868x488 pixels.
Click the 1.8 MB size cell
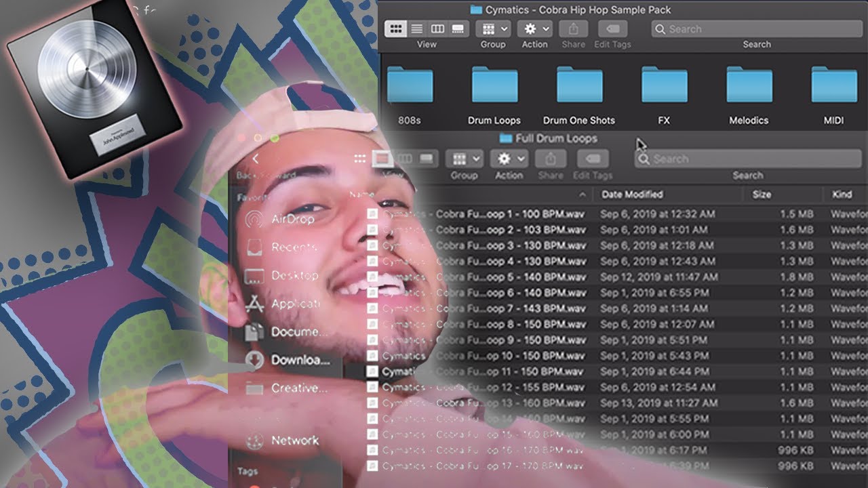[796, 277]
